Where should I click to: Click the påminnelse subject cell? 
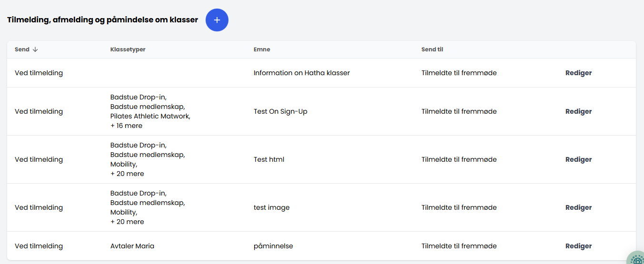(273, 246)
